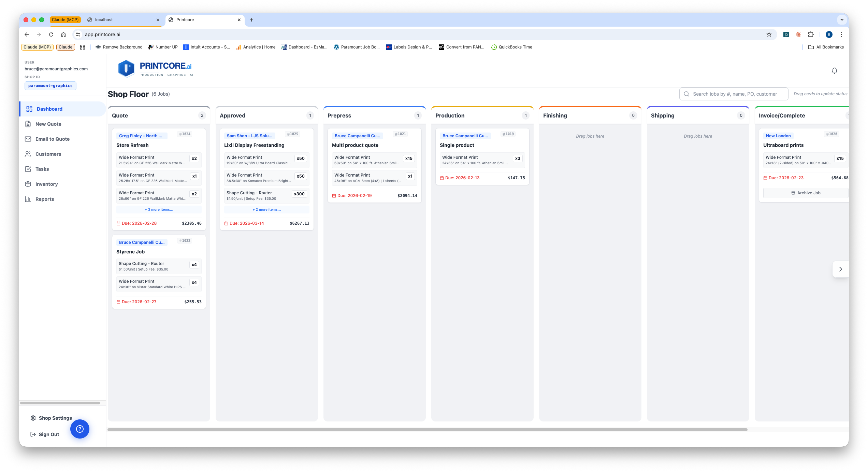The width and height of the screenshot is (868, 472).
Task: Open notifications with the bell icon
Action: click(x=834, y=70)
